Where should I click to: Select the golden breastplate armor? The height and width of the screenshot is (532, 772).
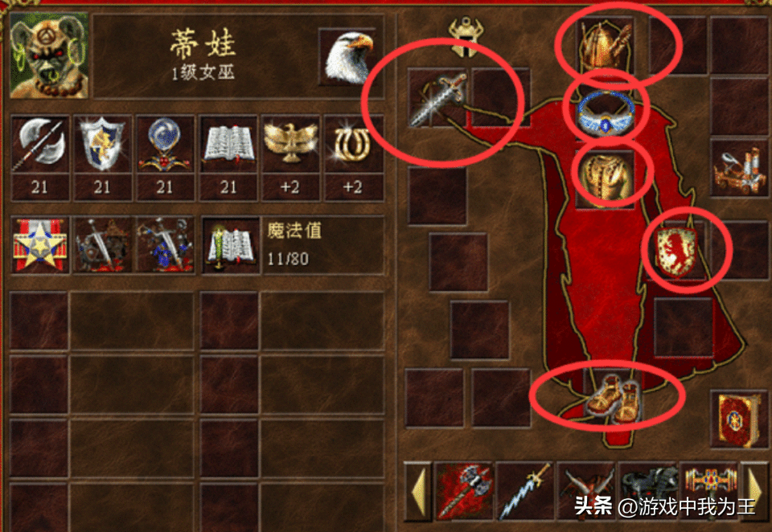(605, 178)
